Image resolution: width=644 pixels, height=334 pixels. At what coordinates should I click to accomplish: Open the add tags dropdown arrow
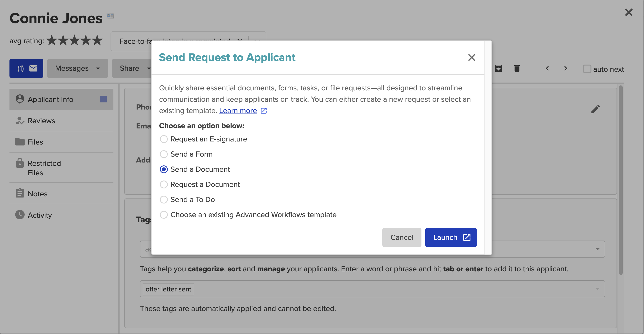pyautogui.click(x=597, y=249)
